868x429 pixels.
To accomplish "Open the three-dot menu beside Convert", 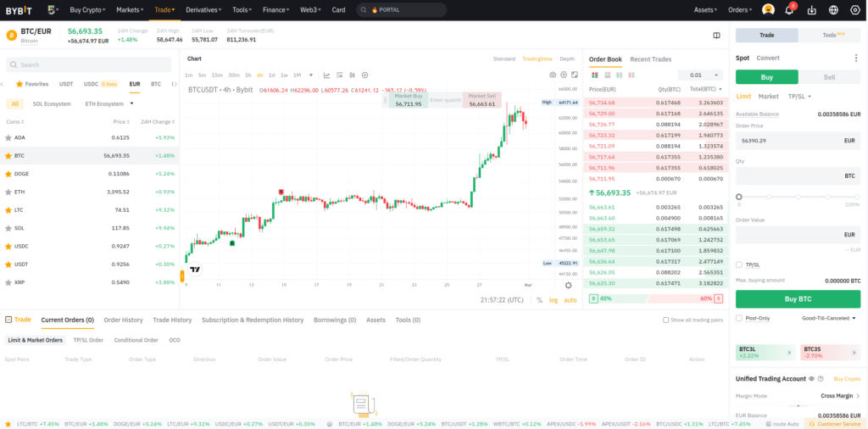I will [x=855, y=58].
